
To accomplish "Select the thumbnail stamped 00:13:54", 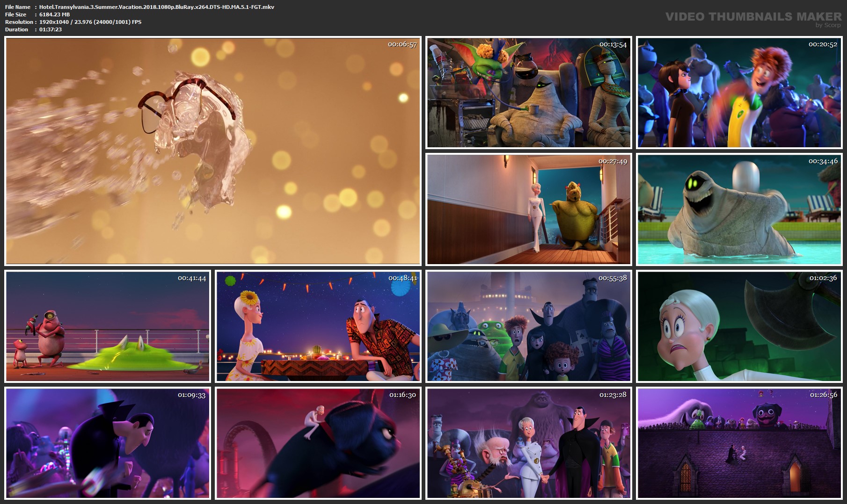I will coord(529,93).
